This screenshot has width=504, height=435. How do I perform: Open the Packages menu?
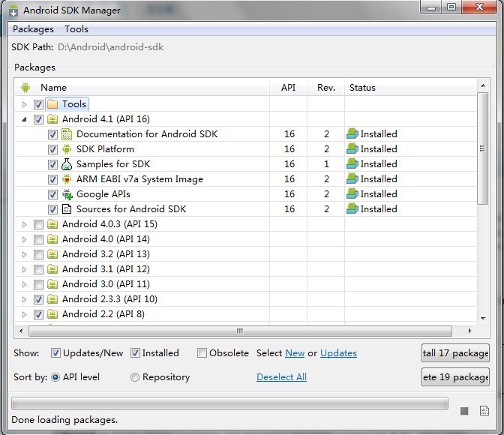[x=33, y=29]
